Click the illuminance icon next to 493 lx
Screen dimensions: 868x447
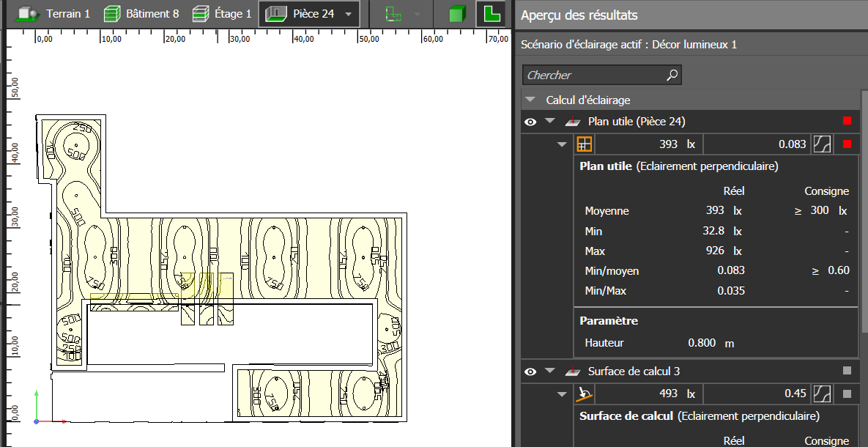pyautogui.click(x=584, y=394)
